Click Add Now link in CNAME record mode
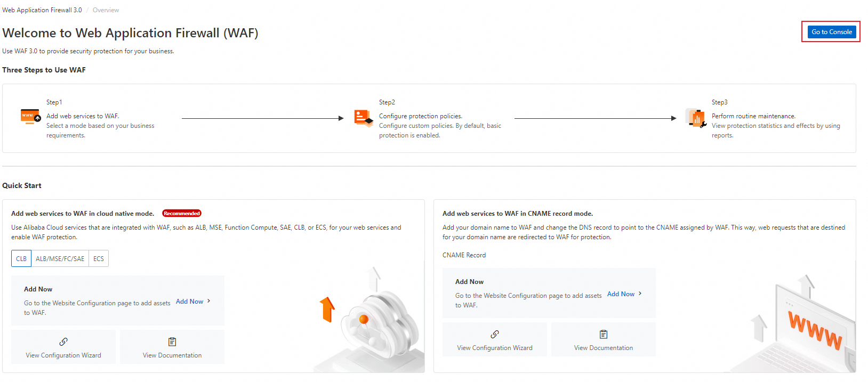868x382 pixels. tap(621, 294)
